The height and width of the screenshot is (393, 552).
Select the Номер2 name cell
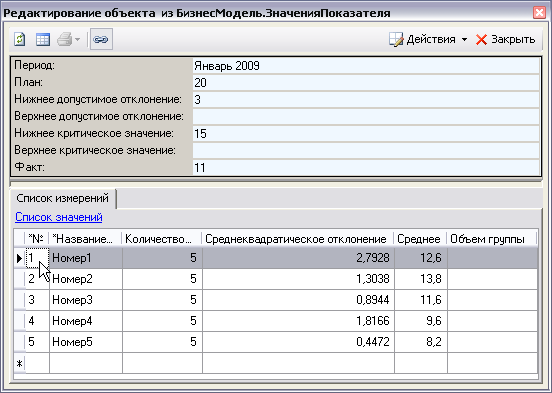[86, 279]
